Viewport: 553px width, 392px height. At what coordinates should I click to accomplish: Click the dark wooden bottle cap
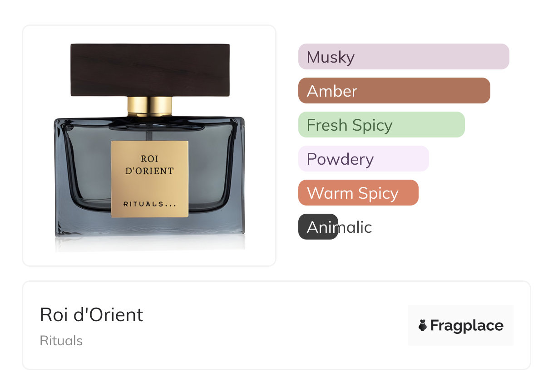[150, 70]
